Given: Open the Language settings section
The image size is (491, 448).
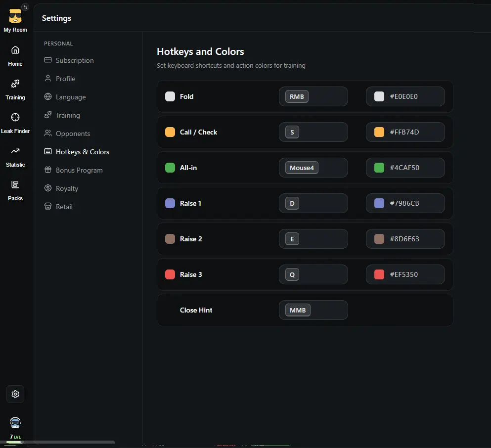Looking at the screenshot, I should coord(65,97).
